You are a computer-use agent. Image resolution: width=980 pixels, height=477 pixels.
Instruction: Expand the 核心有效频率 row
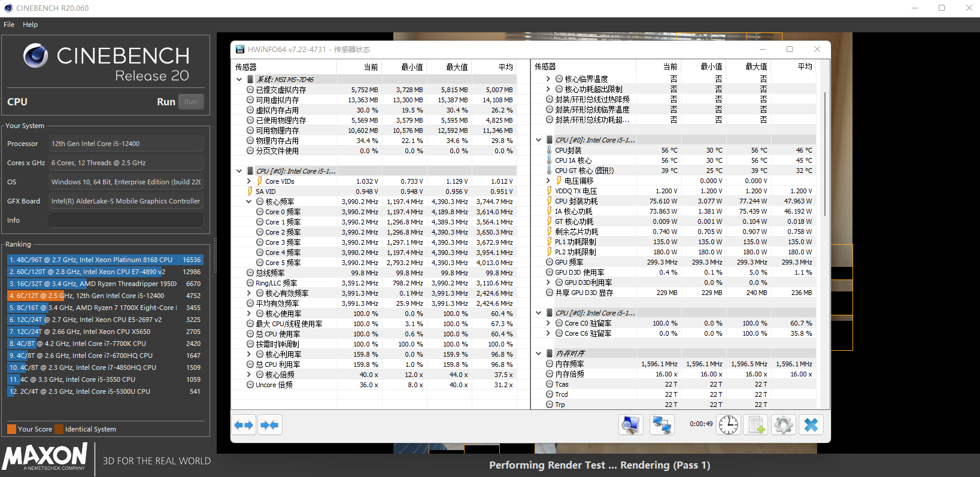coord(249,293)
